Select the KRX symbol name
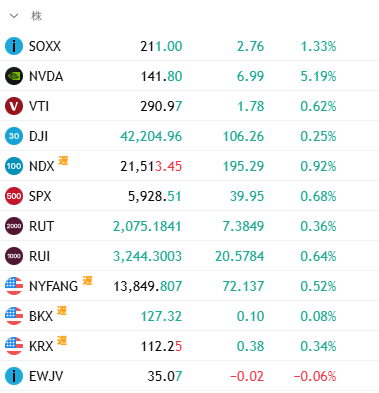 pos(41,346)
